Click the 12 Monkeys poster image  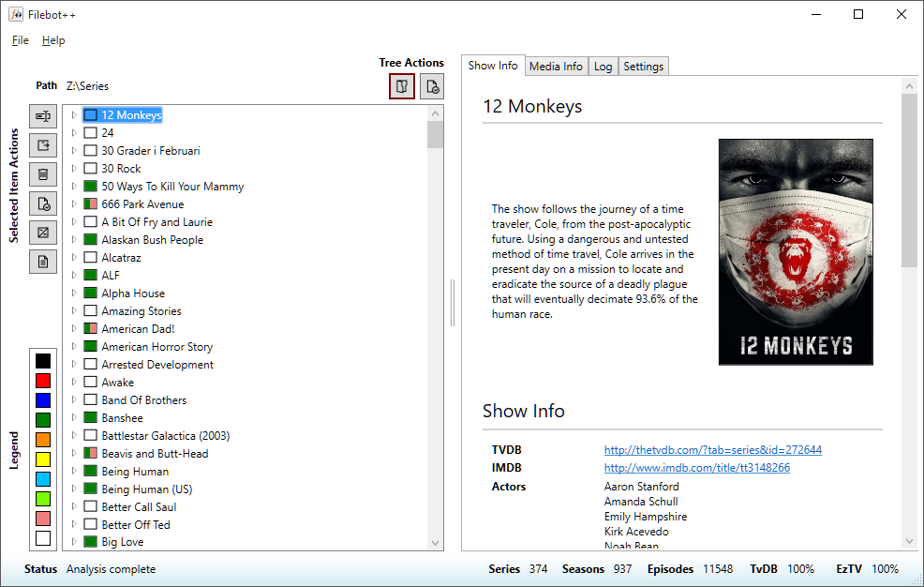(x=796, y=252)
